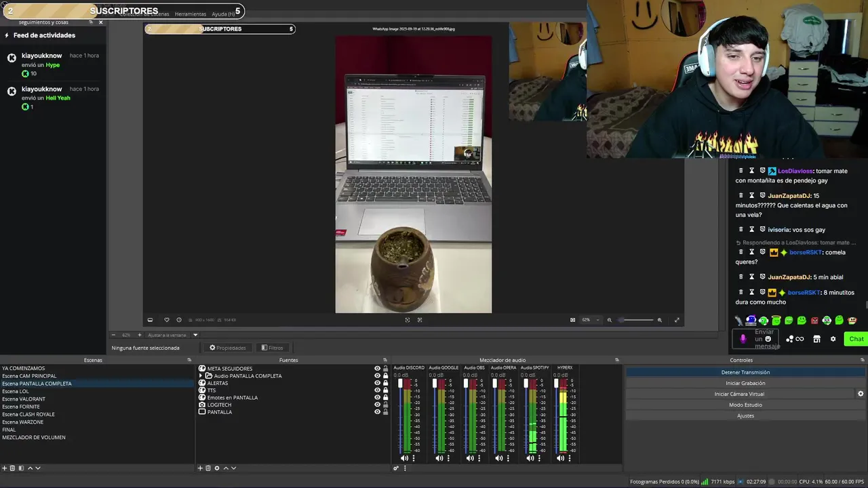868x488 pixels.
Task: Toggle visibility of Emotes en PANTALLA
Action: [x=378, y=397]
